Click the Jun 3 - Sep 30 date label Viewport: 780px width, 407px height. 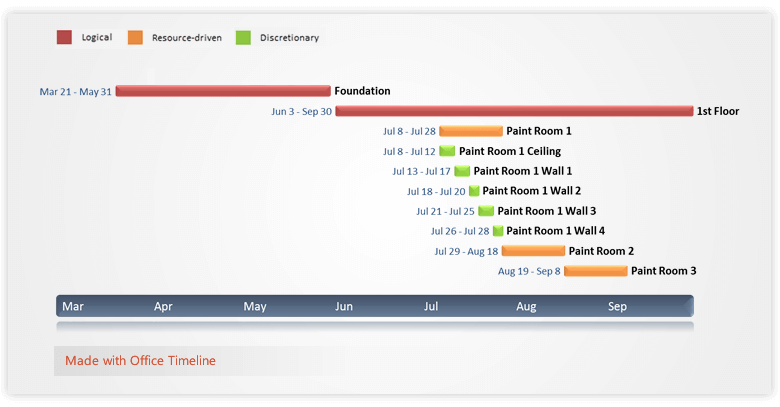coord(301,112)
